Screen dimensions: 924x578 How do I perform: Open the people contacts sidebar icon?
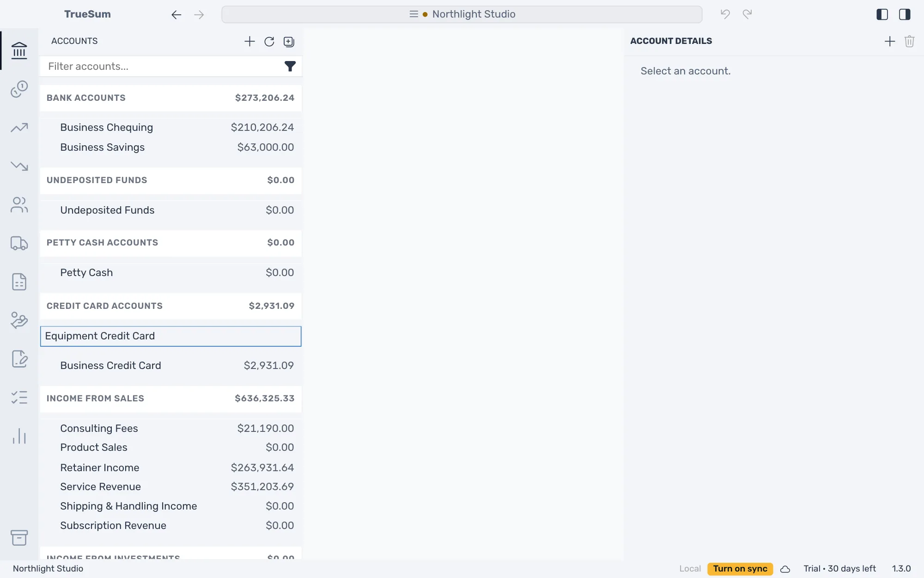pyautogui.click(x=19, y=205)
